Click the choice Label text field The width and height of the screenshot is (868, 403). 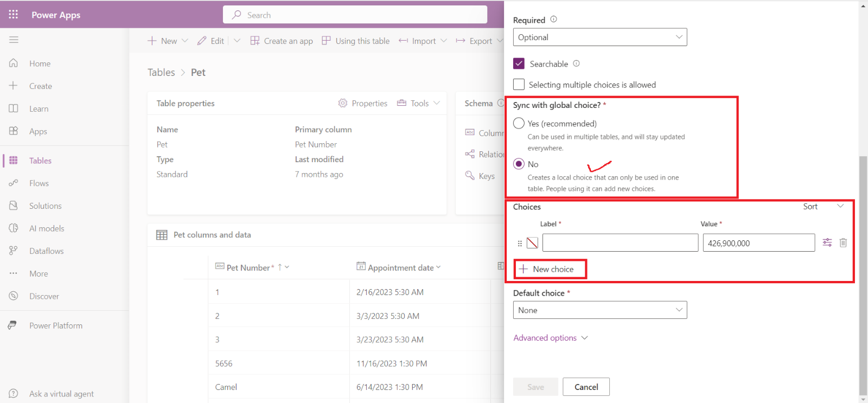620,243
